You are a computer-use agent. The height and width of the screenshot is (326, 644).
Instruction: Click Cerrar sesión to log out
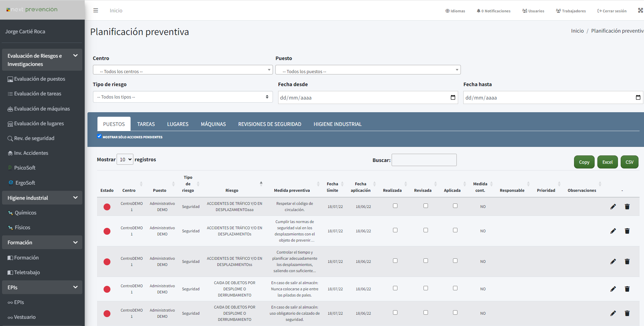pos(612,11)
